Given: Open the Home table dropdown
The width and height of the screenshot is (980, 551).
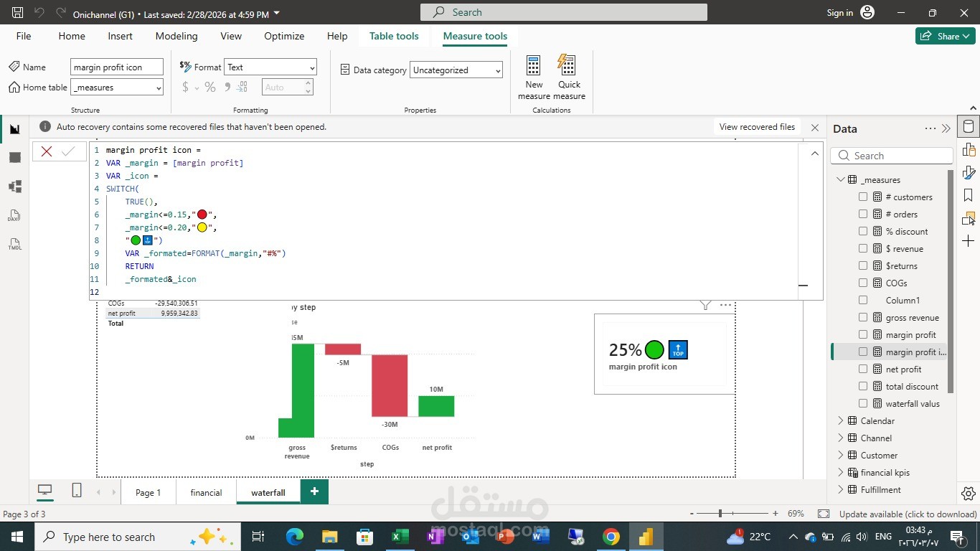Looking at the screenshot, I should pos(117,88).
